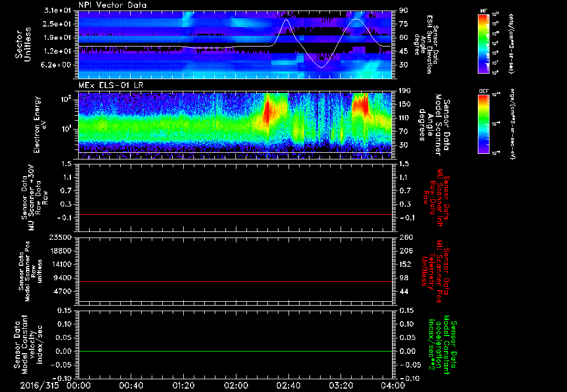
Task: Click the red line in MU Scanner +30V panel
Action: [x=235, y=214]
